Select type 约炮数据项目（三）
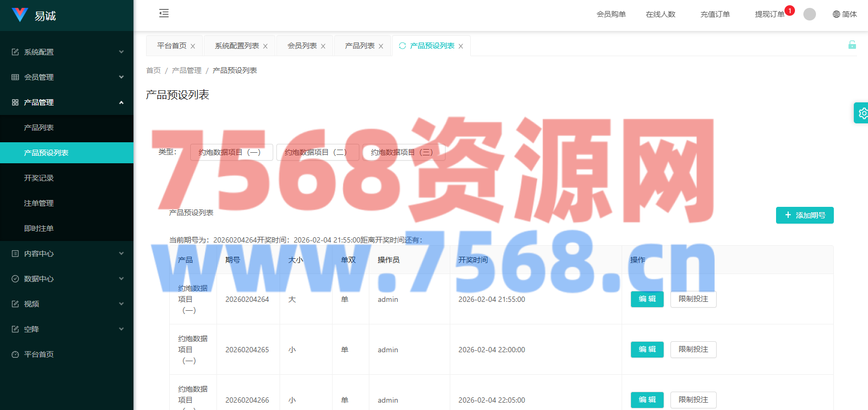The width and height of the screenshot is (868, 410). pos(404,152)
